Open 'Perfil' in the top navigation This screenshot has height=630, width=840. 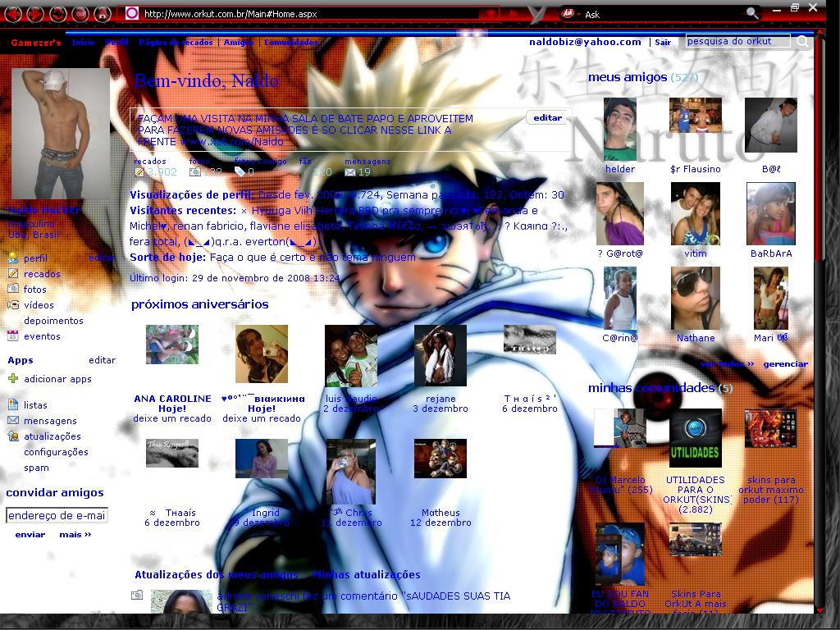click(116, 43)
